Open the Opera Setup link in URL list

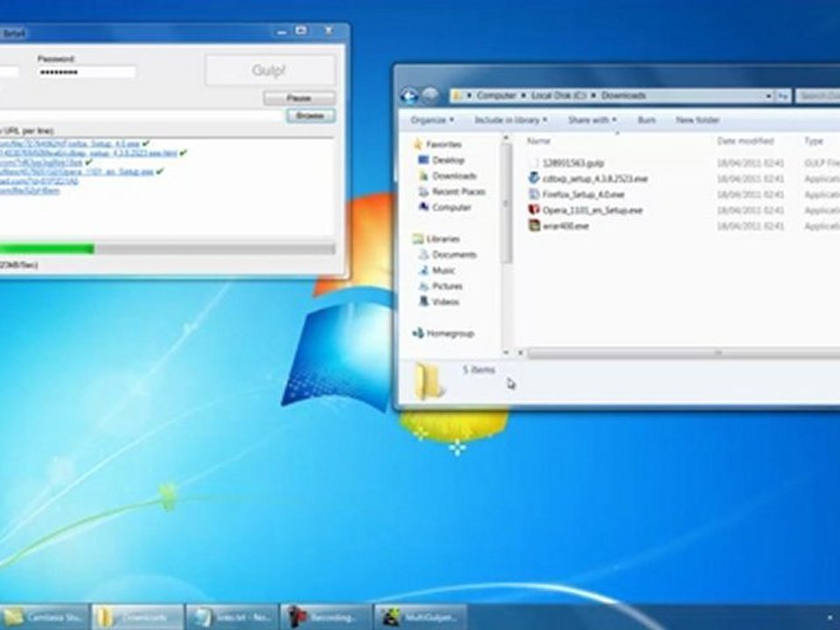[x=77, y=172]
